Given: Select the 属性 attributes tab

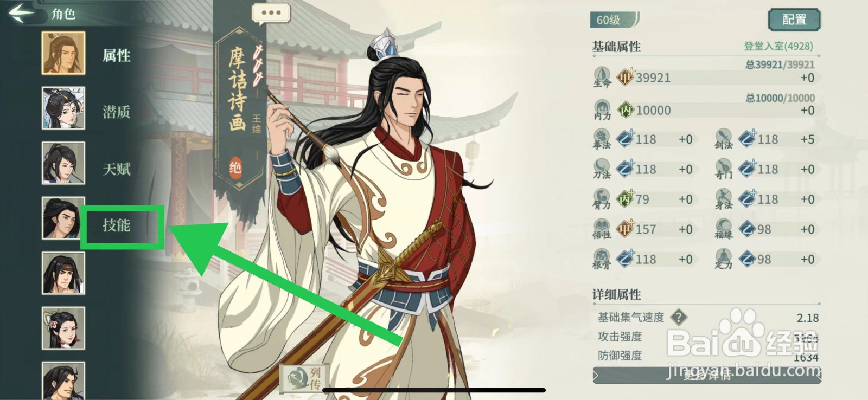Looking at the screenshot, I should pyautogui.click(x=117, y=55).
